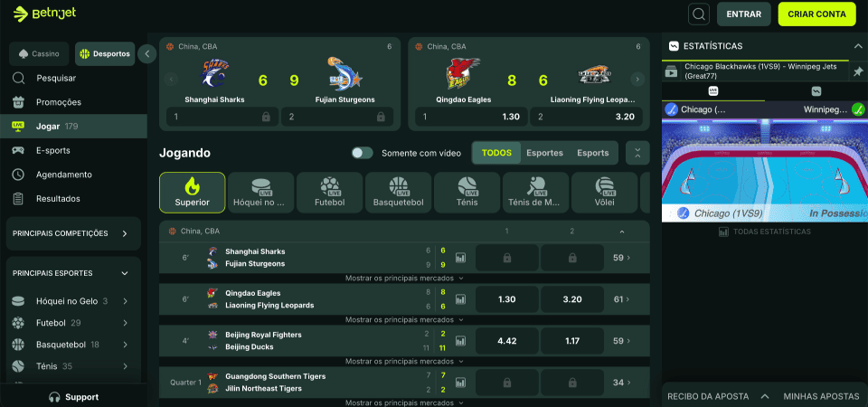Select Vôlei live category
Viewport: 868px width, 407px height.
604,193
